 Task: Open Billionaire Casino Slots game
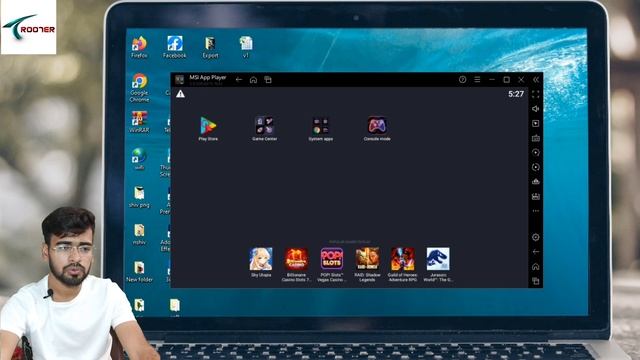coord(296,264)
